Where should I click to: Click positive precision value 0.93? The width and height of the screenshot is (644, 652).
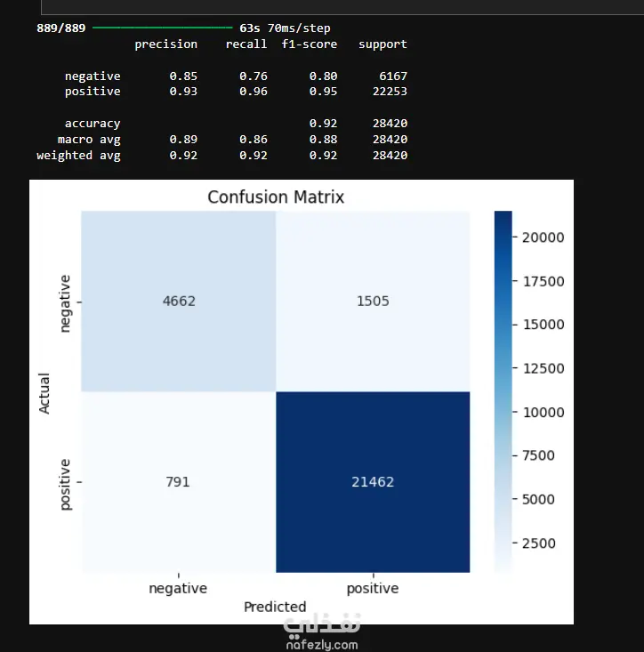[183, 91]
